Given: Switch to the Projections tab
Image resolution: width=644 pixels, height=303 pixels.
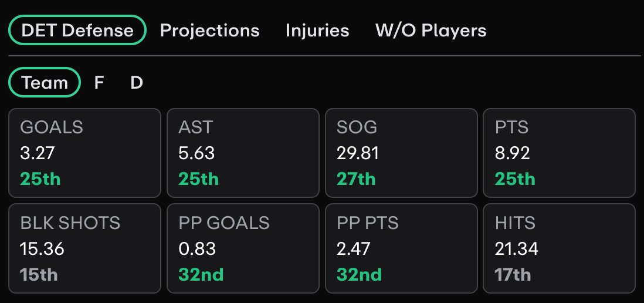Looking at the screenshot, I should tap(209, 31).
